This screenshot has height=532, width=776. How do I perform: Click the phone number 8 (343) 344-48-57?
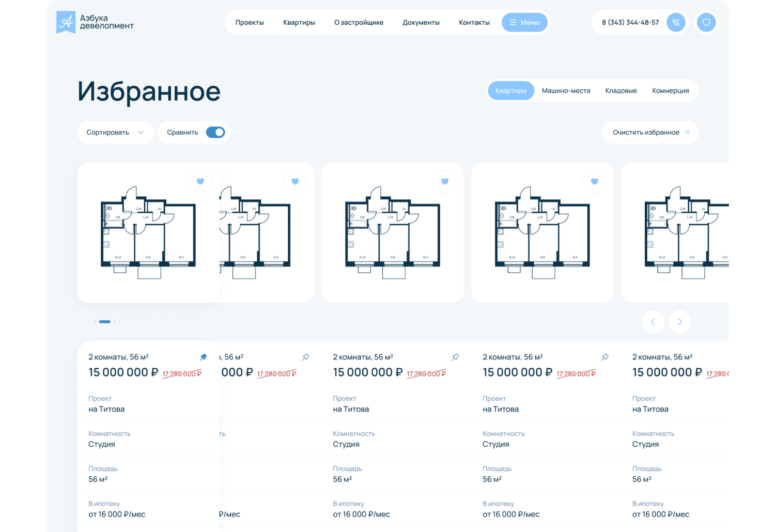[x=630, y=22]
